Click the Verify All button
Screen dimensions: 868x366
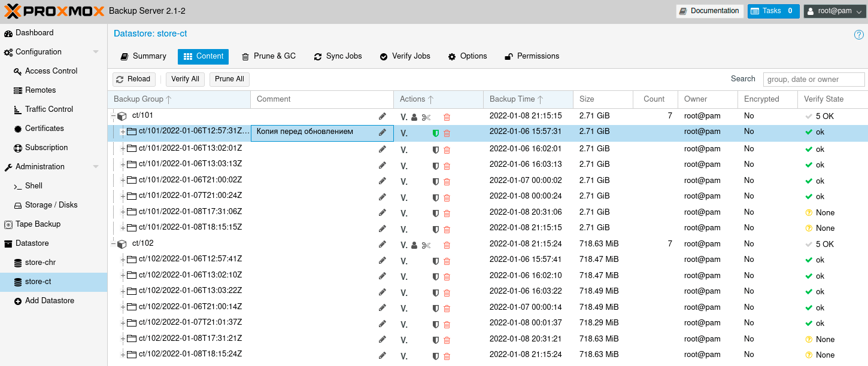click(x=185, y=79)
